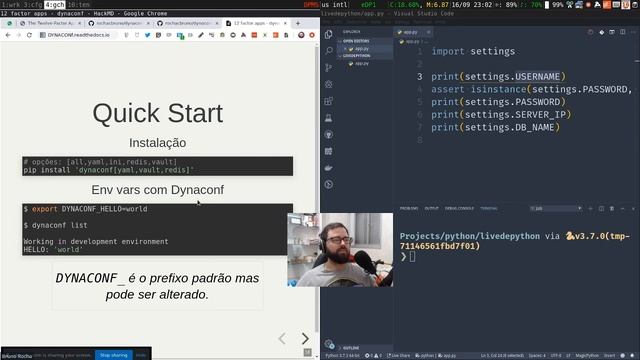Image resolution: width=640 pixels, height=360 pixels.
Task: Click the browser page vertical scrollbar
Action: (x=317, y=188)
